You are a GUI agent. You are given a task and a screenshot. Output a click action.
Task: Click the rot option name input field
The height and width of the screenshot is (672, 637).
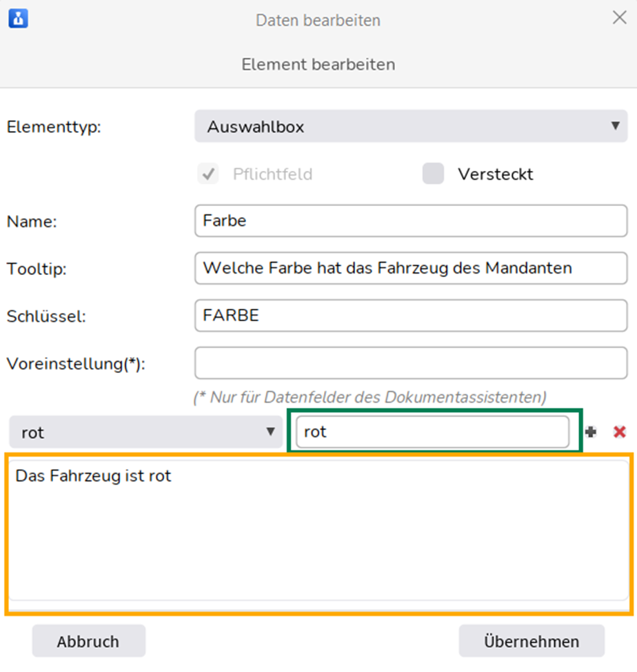point(432,431)
